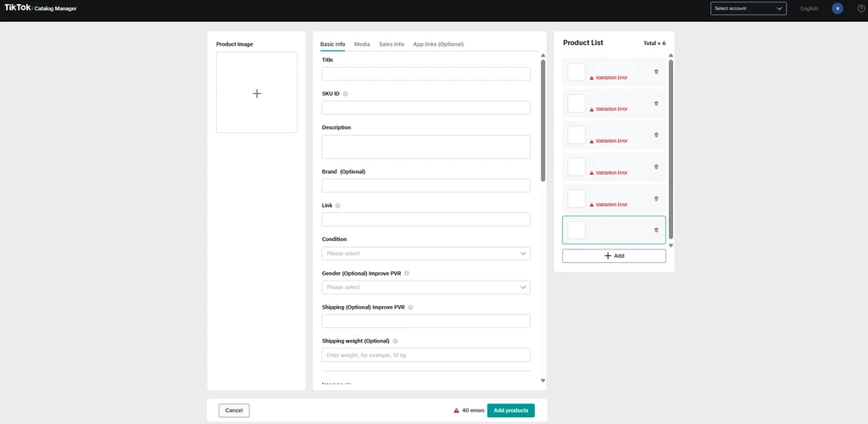Click info icon beside Shipping (Optional) Improve PVR
Screen dimensions: 868x424
coord(410,307)
